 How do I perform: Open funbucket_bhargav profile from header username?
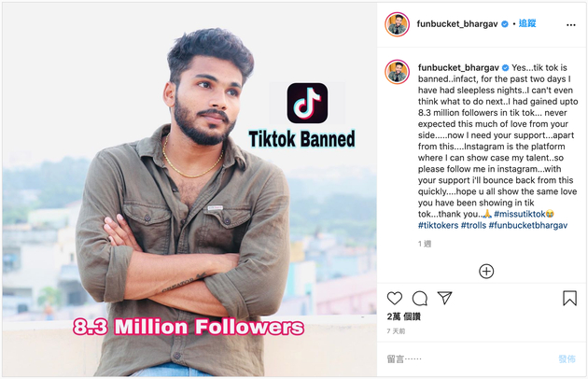(457, 24)
